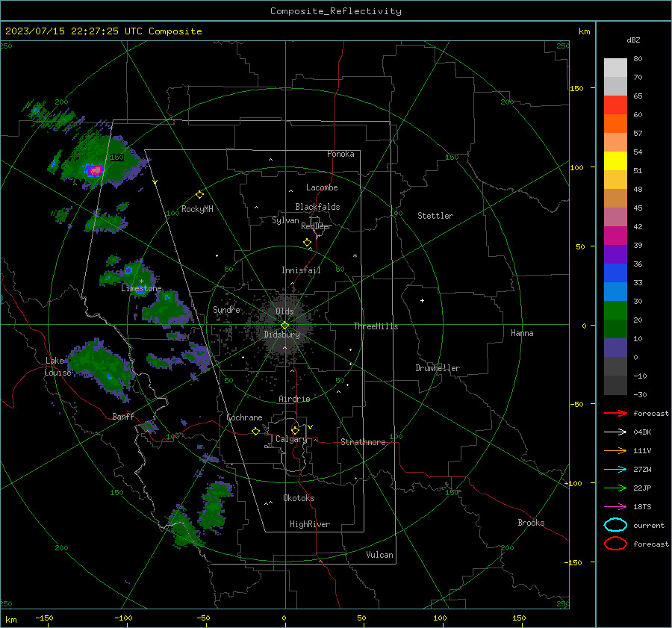The width and height of the screenshot is (672, 628).
Task: Pick the cyan 27ZW arrow icon
Action: (615, 470)
